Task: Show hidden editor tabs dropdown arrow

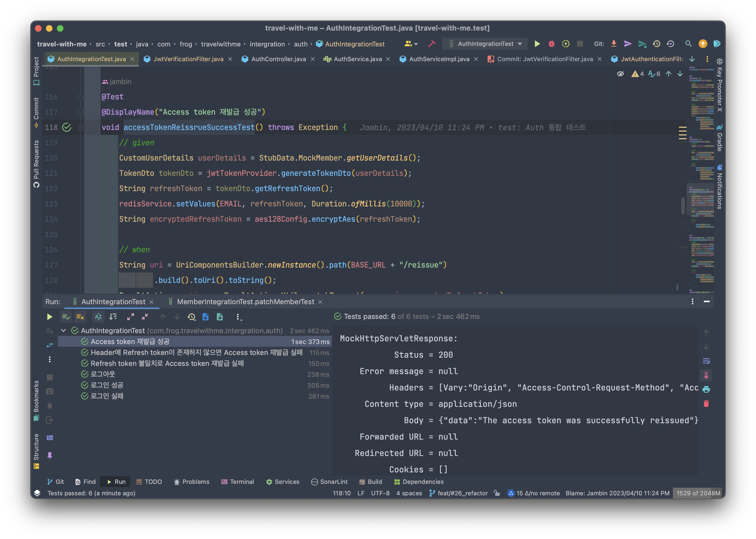Action: click(692, 59)
